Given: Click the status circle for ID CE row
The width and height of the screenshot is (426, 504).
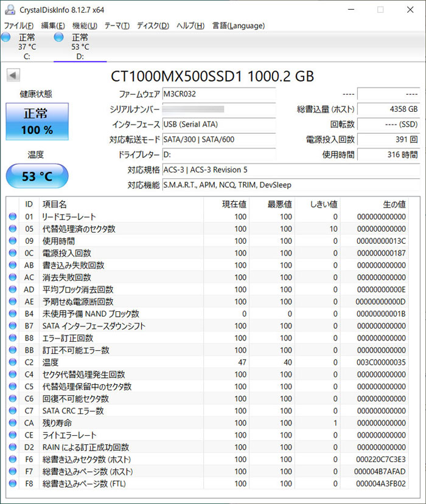Looking at the screenshot, I should click(x=13, y=435).
